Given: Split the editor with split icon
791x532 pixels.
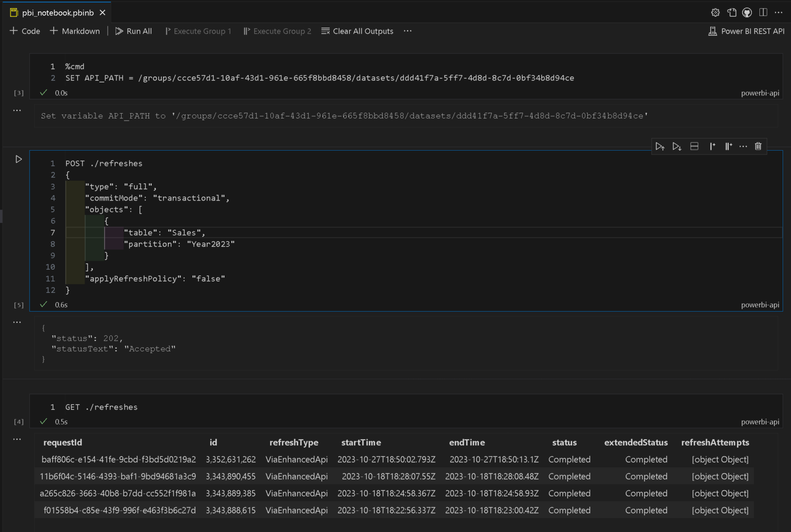Looking at the screenshot, I should 763,12.
